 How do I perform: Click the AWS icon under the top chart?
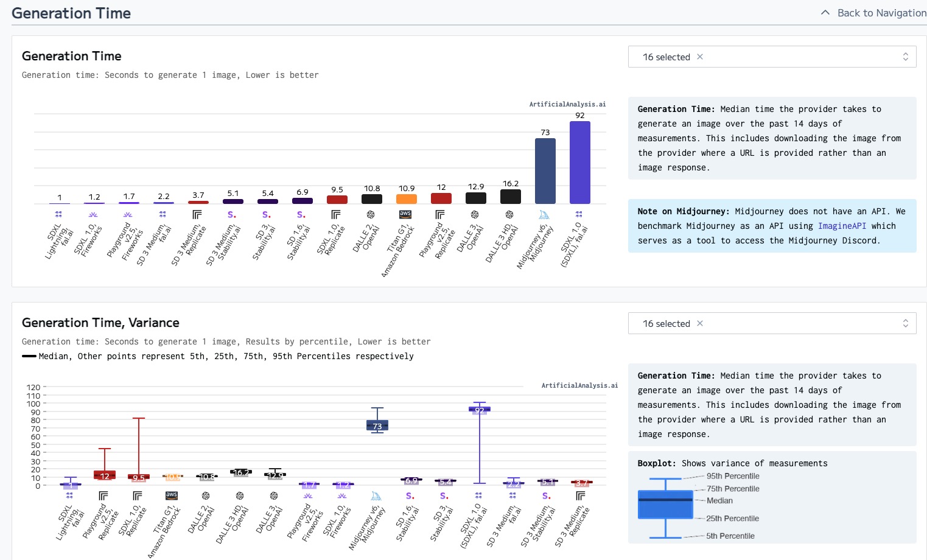[405, 214]
